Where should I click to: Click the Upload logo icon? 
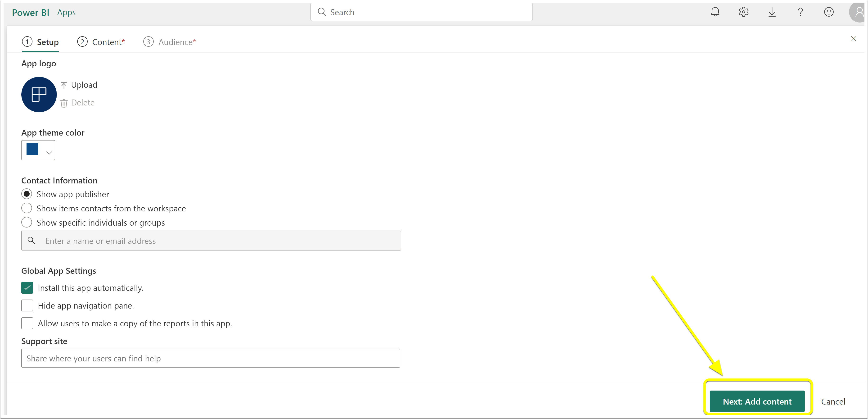(64, 85)
